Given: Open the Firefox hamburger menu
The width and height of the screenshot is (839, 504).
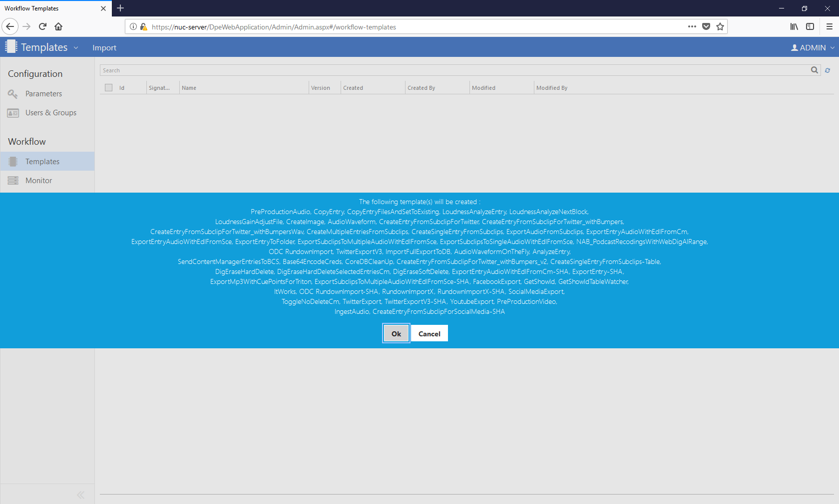Looking at the screenshot, I should (829, 26).
